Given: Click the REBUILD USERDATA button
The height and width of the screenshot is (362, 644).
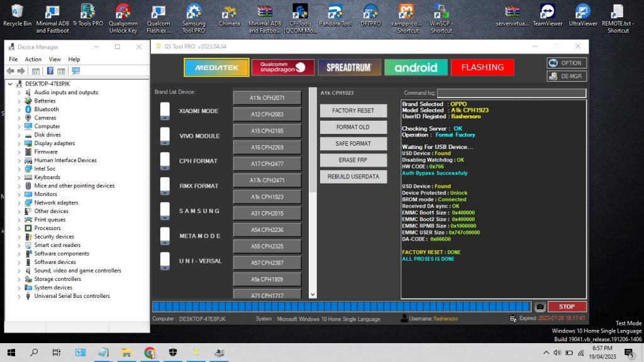Looking at the screenshot, I should pyautogui.click(x=353, y=177).
